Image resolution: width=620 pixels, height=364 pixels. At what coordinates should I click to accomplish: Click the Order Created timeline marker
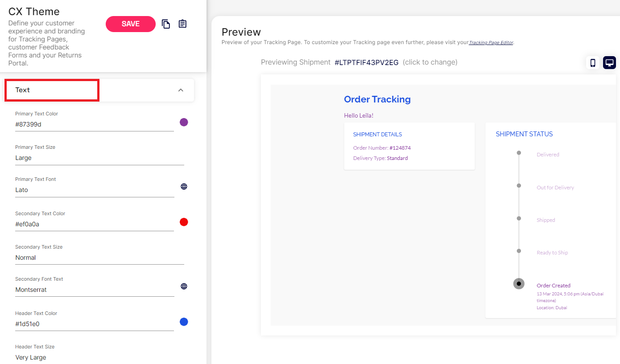click(519, 284)
